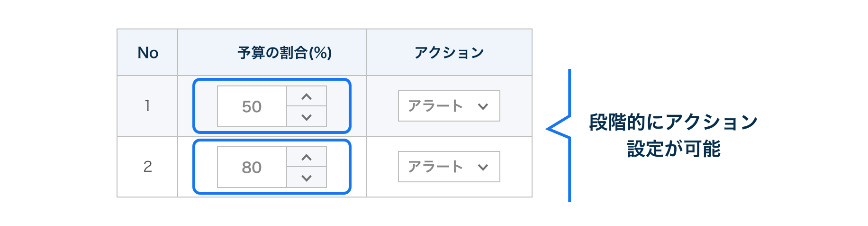Expand row 2 action dropdown via its chevron
Viewport: 868px width, 226px height.
click(x=483, y=167)
